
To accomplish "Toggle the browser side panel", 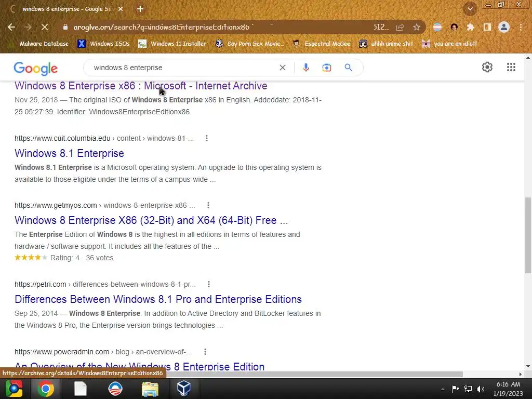I will 487,27.
